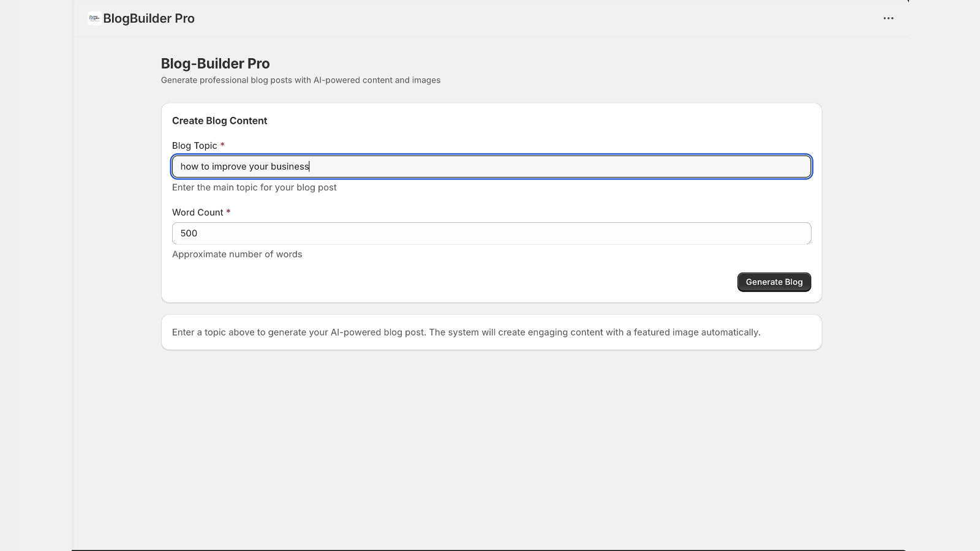Click the "Word Count" field label
Screen dimensions: 980x551
(197, 212)
